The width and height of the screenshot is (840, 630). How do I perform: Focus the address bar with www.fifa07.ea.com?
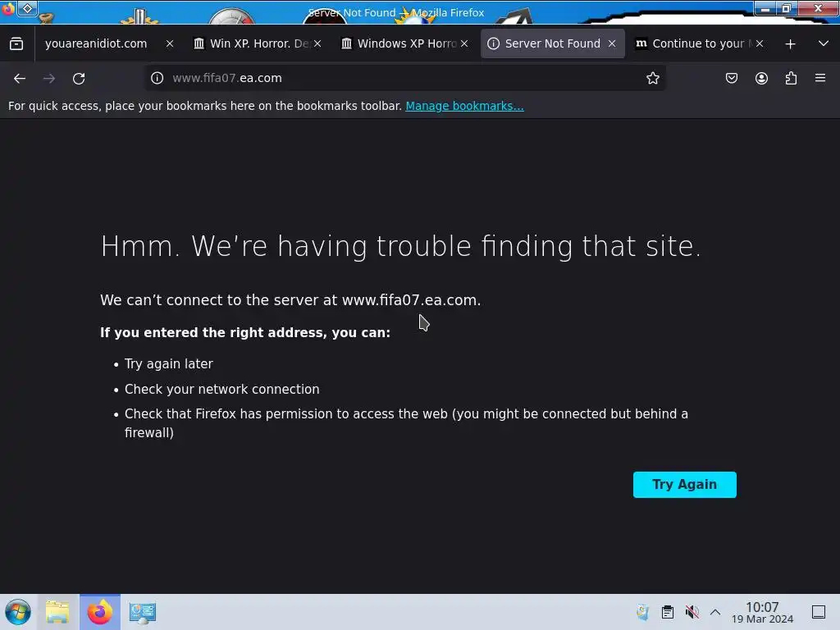[x=405, y=78]
